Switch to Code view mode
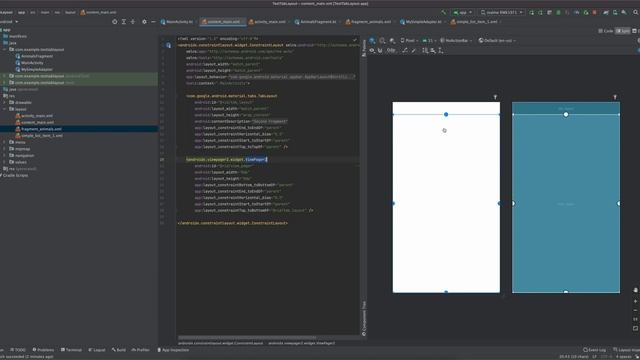Screen dimensions: 640x360 coord(606,31)
